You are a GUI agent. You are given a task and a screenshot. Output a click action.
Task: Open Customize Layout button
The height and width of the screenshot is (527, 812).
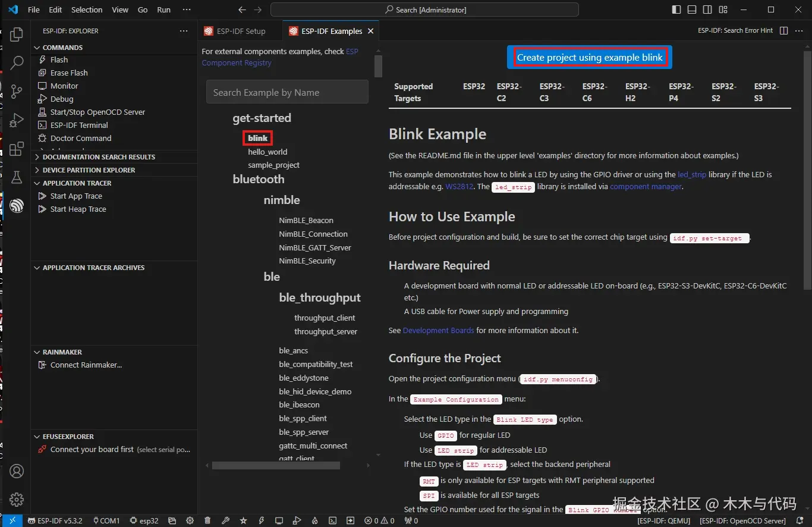click(x=723, y=10)
